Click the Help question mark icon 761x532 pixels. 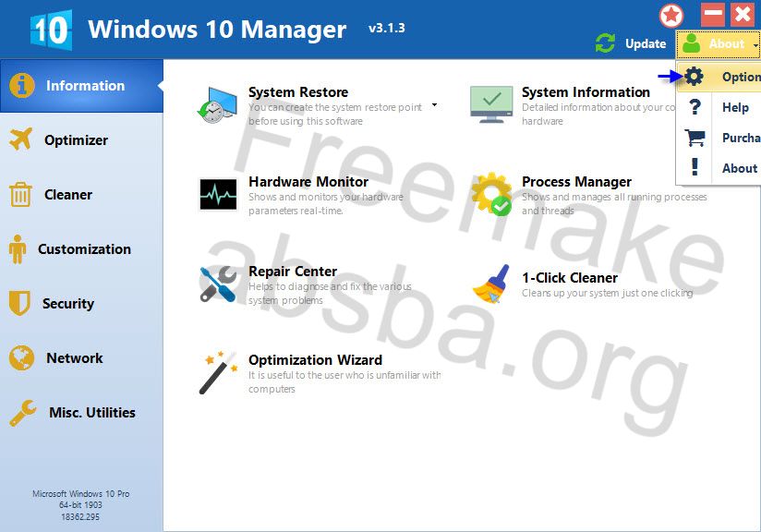pyautogui.click(x=695, y=107)
